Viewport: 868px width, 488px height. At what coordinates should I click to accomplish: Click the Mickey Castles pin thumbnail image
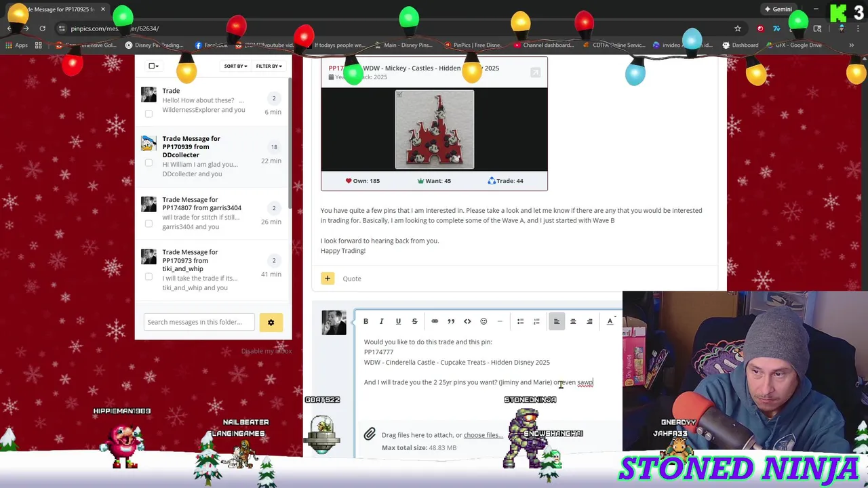(x=435, y=129)
